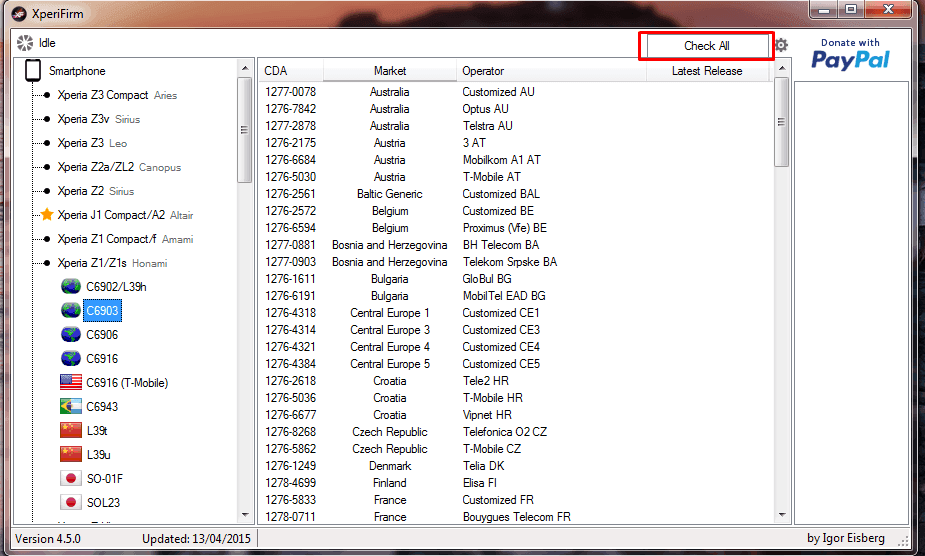
Task: Select the BH Telecom BA row
Action: 516,245
